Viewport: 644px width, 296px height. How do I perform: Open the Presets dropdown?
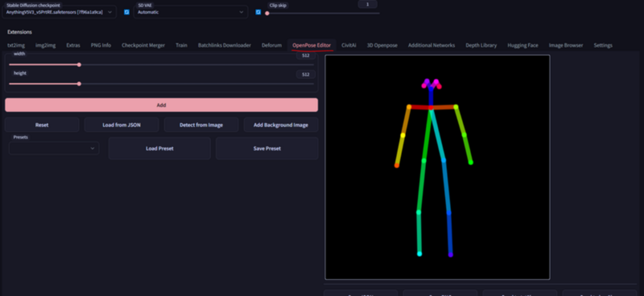click(x=54, y=148)
